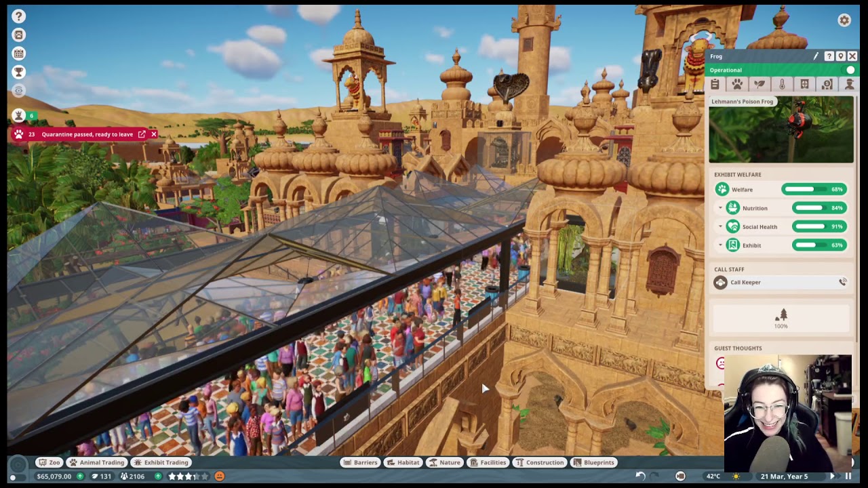Click the help icon in Frog panel
Image resolution: width=868 pixels, height=488 pixels.
829,56
